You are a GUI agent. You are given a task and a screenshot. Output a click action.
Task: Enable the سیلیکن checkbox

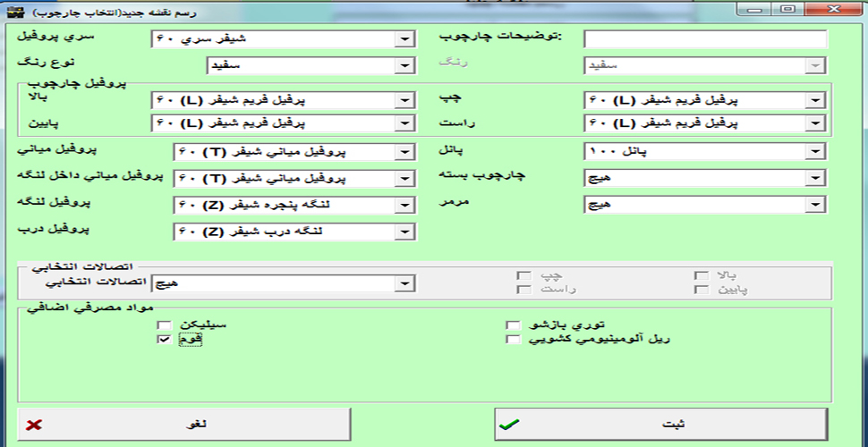(x=164, y=325)
